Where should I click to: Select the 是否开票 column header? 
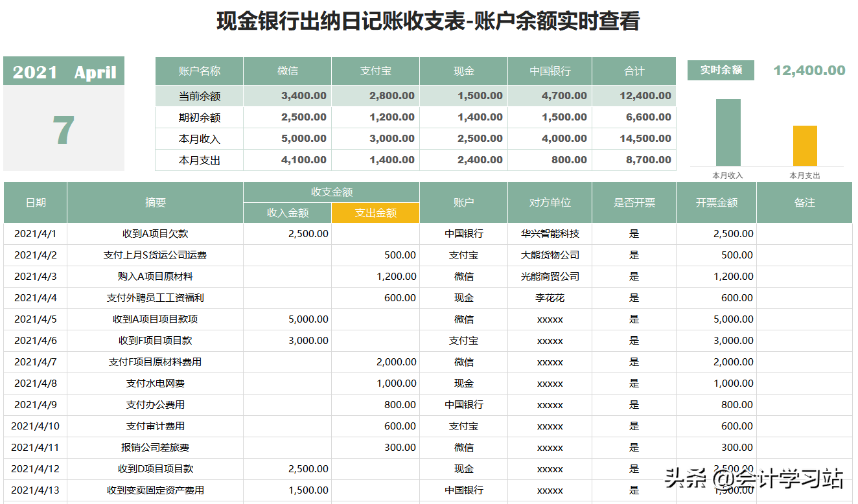click(x=634, y=203)
